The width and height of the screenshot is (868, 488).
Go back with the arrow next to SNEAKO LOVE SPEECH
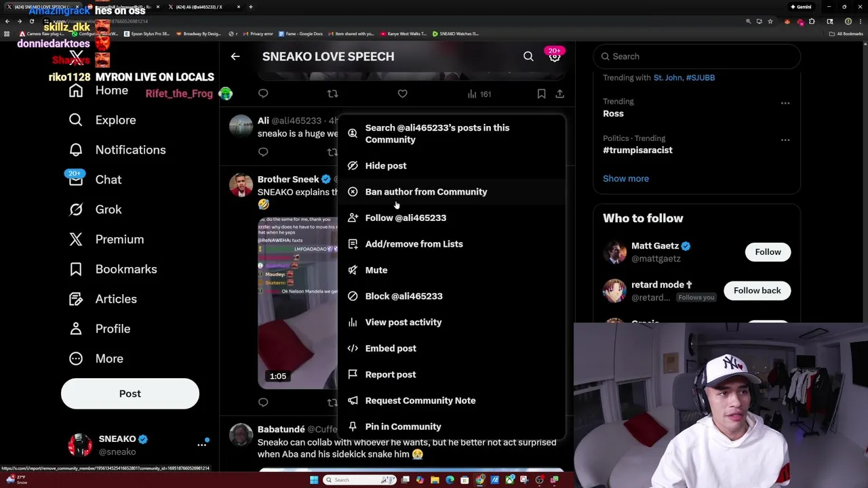pos(235,56)
